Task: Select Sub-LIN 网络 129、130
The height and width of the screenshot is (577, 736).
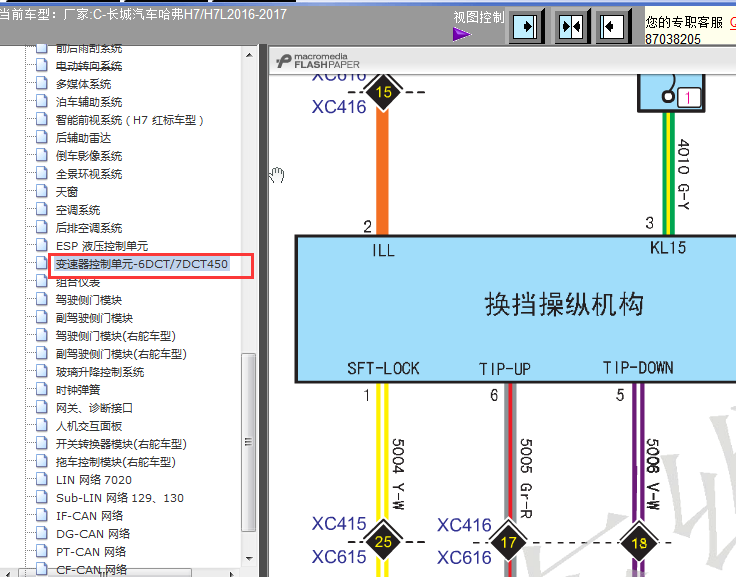Action: pyautogui.click(x=120, y=498)
